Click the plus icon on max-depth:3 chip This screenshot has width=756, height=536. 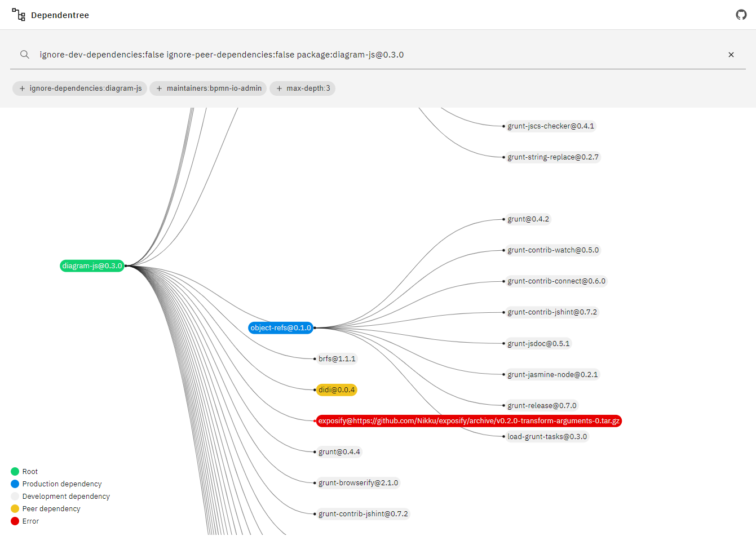(x=279, y=88)
